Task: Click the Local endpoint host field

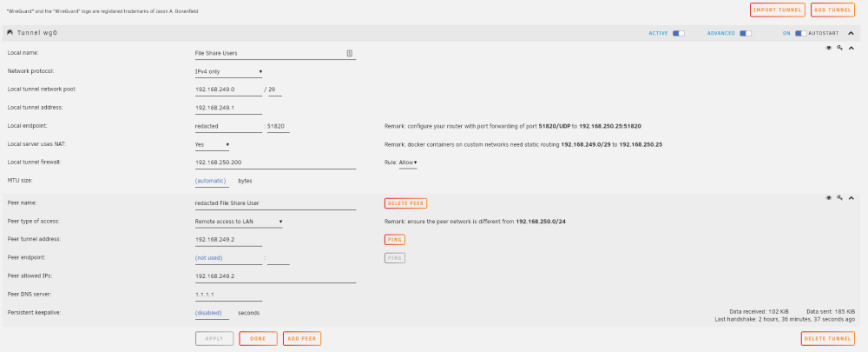Action: click(228, 126)
